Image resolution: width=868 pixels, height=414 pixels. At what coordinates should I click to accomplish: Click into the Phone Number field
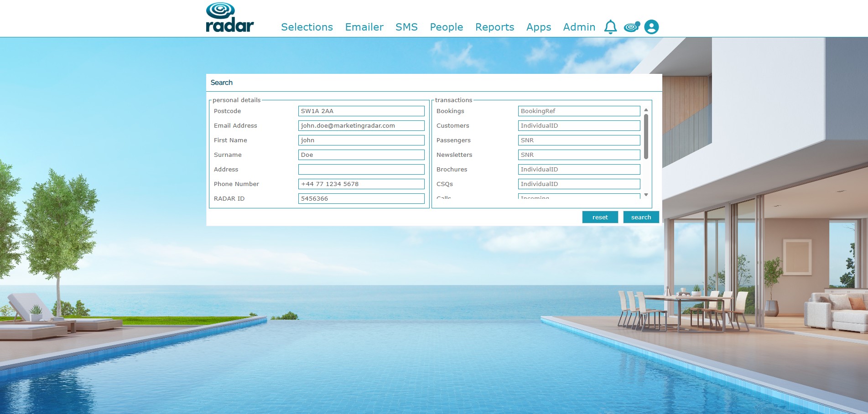click(x=361, y=184)
